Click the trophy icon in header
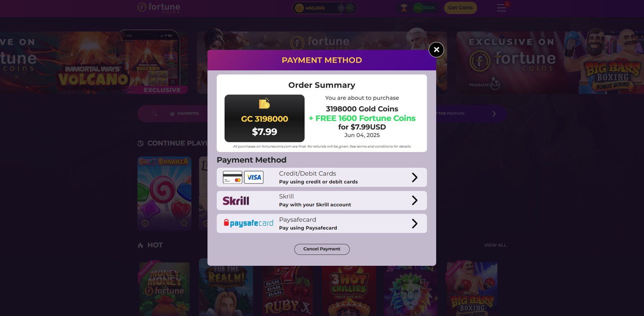 (404, 8)
